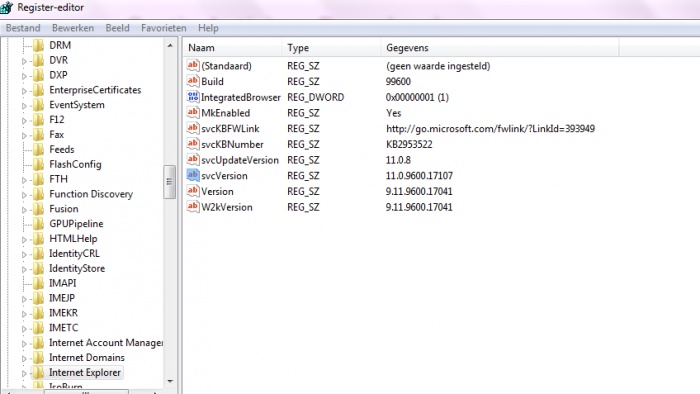The height and width of the screenshot is (394, 700).
Task: Expand the FTH key
Action: point(24,180)
